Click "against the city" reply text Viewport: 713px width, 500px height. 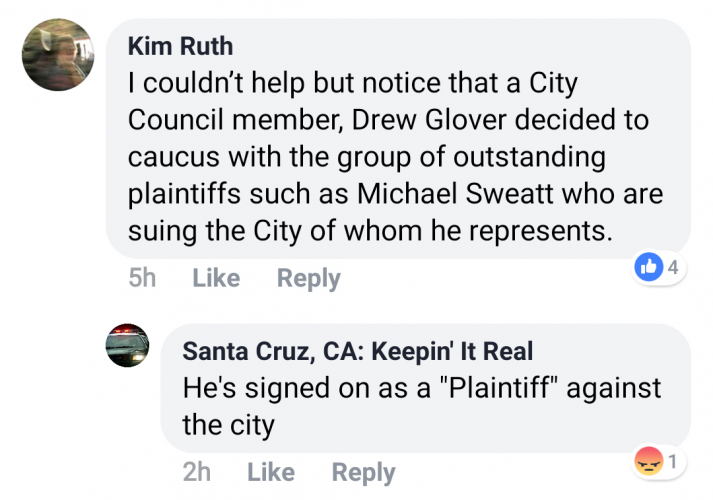click(x=228, y=424)
